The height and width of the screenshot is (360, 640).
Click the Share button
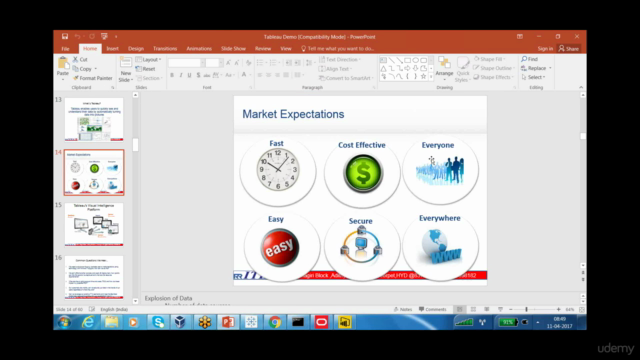pos(569,49)
